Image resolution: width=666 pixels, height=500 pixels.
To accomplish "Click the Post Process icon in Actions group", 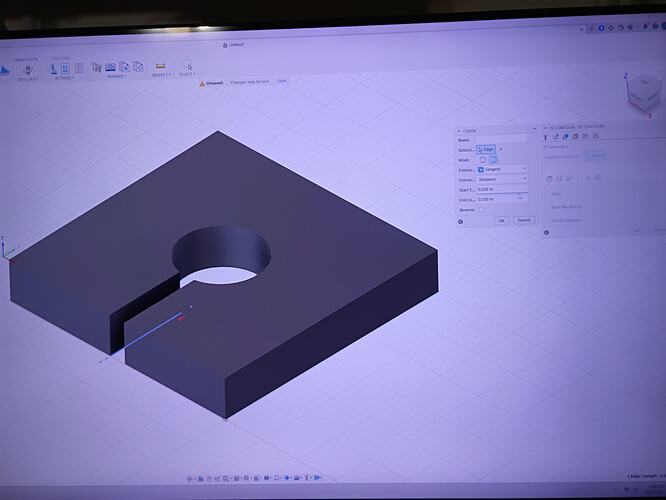I will (65, 68).
